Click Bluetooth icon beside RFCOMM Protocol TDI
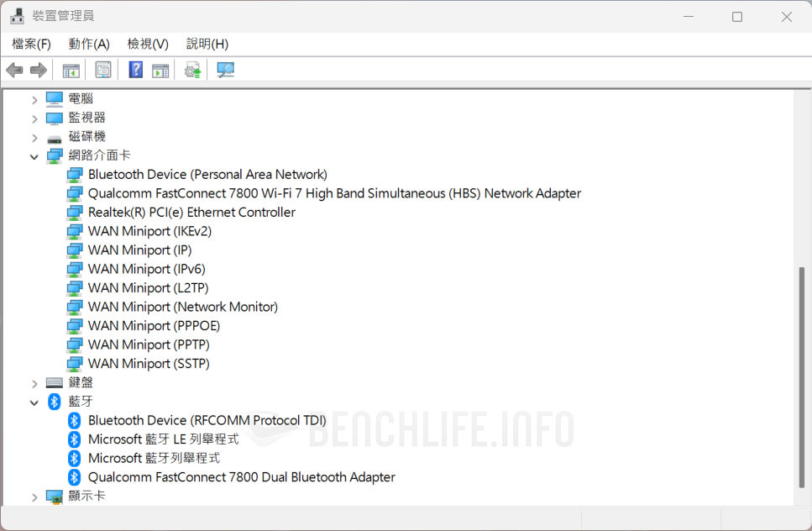The image size is (812, 531). (x=74, y=421)
